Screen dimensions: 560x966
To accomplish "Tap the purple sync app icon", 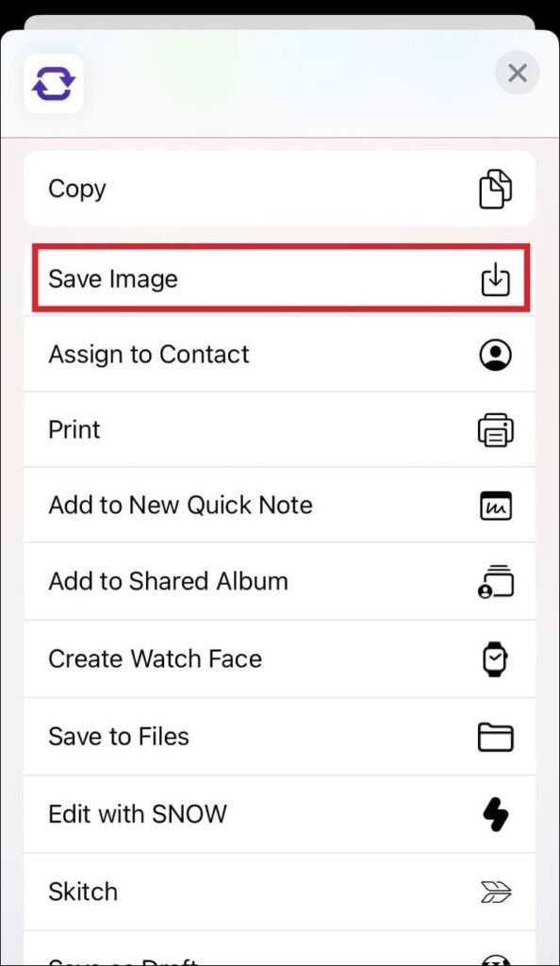I will 54,84.
